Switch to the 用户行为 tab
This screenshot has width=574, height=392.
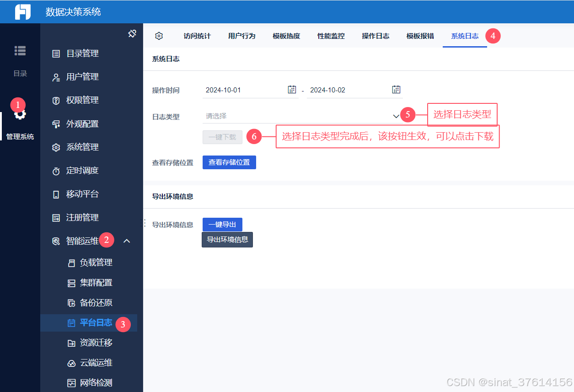coord(241,36)
